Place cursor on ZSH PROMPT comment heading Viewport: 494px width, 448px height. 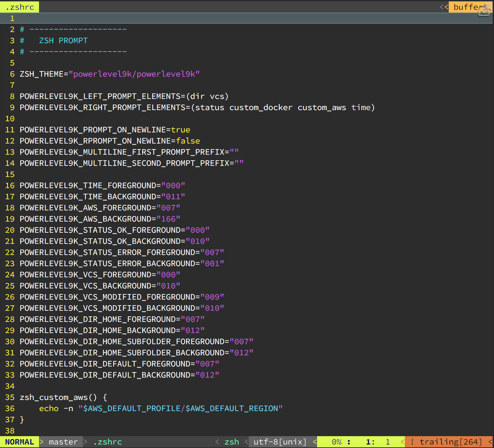[63, 40]
